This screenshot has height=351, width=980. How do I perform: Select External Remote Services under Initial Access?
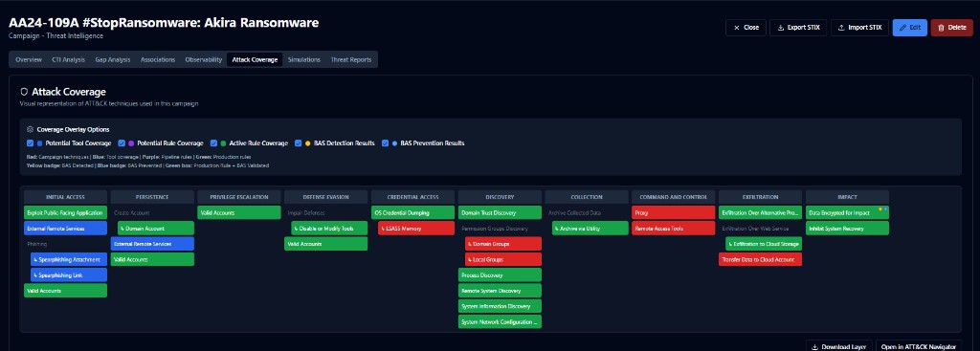[x=66, y=229]
